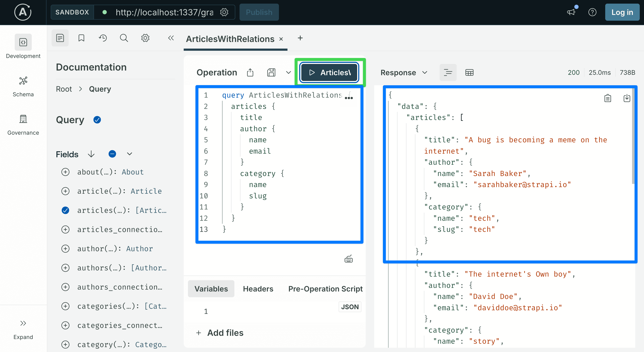Add the authors_connection field
Viewport: 644px width, 352px height.
tap(65, 287)
